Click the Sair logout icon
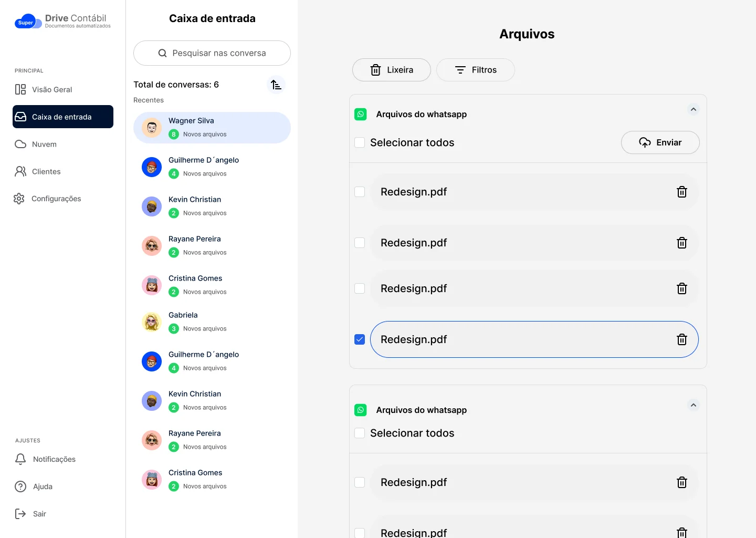756x538 pixels. click(x=20, y=514)
